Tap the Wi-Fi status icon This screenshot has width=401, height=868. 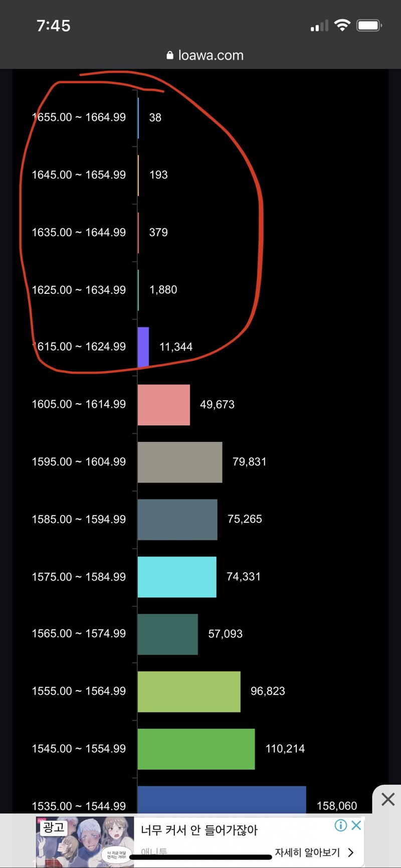(x=342, y=25)
